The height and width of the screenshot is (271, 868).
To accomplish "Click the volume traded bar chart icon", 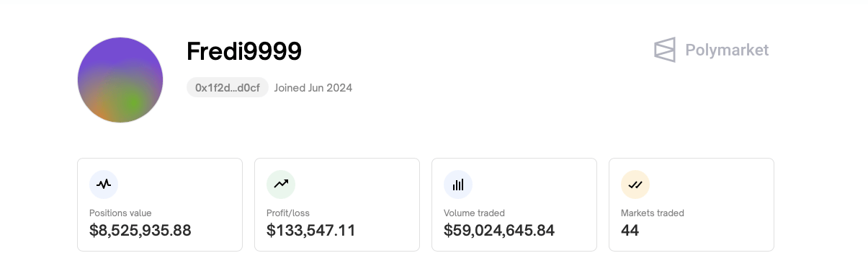I will (458, 185).
